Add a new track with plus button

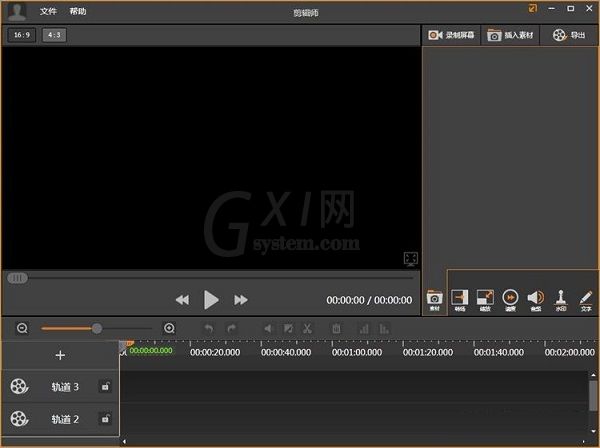tap(60, 355)
